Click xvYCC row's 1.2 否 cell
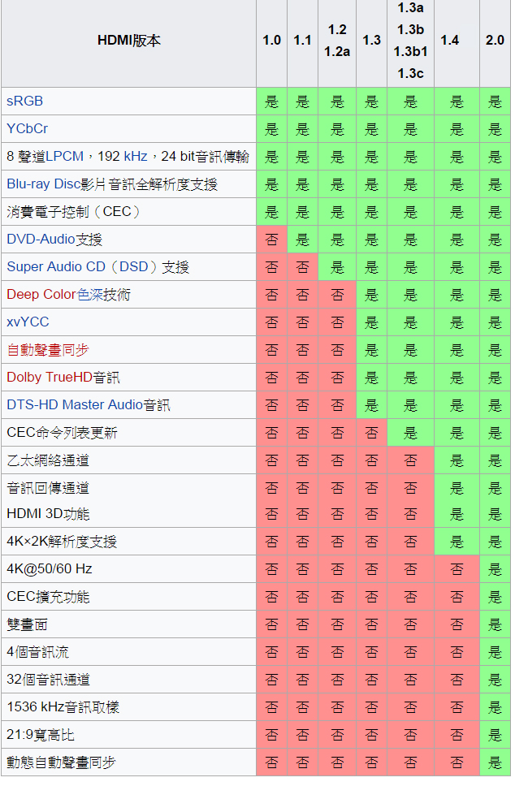The height and width of the screenshot is (812, 528). [x=337, y=322]
